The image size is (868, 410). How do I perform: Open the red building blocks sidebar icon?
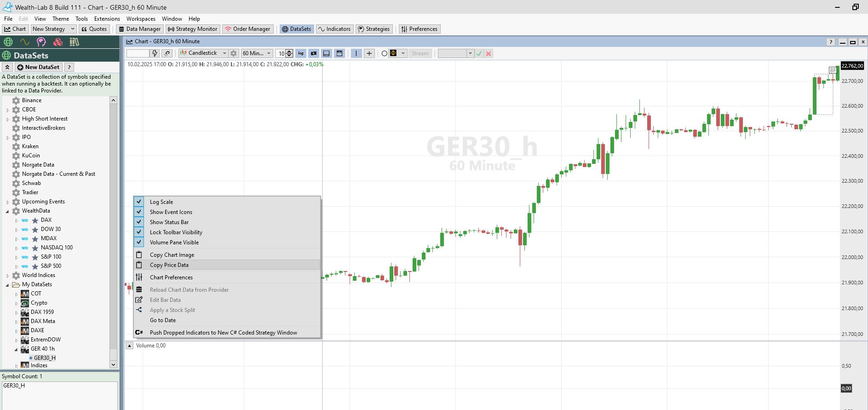pos(58,42)
